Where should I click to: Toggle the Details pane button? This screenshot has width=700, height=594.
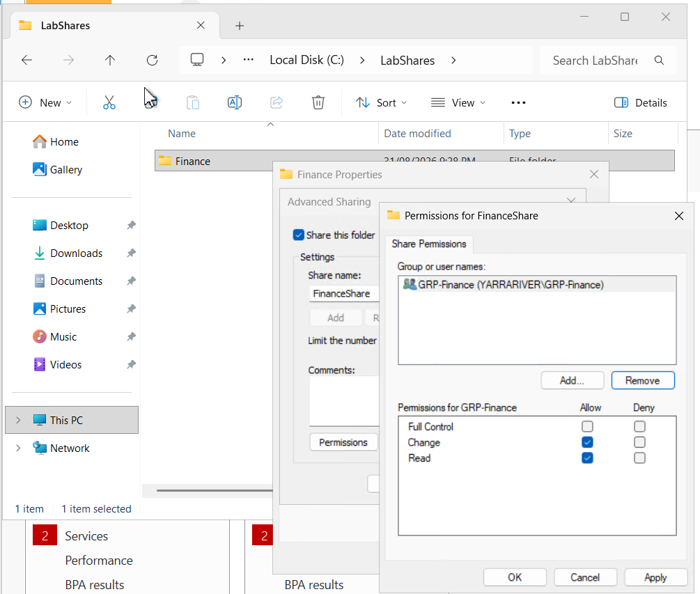(640, 102)
